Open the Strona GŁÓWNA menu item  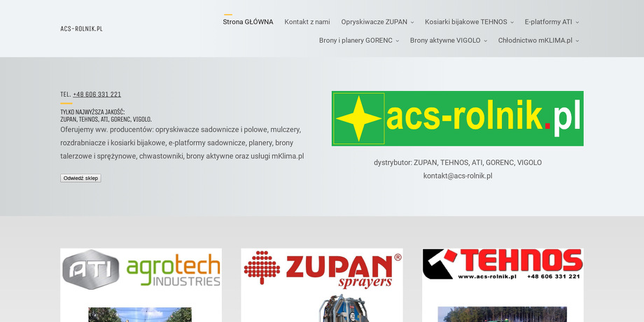(x=248, y=22)
